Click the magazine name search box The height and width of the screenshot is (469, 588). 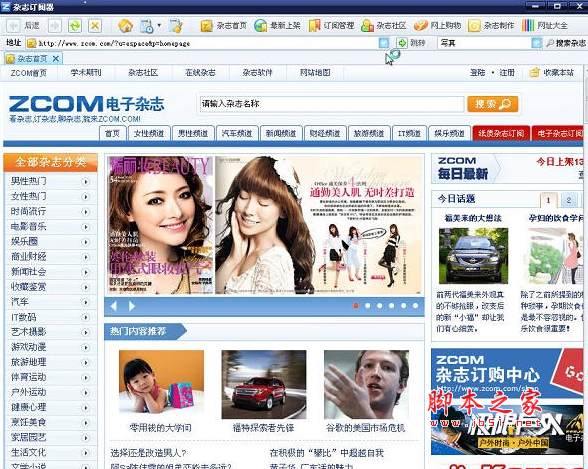click(x=332, y=104)
